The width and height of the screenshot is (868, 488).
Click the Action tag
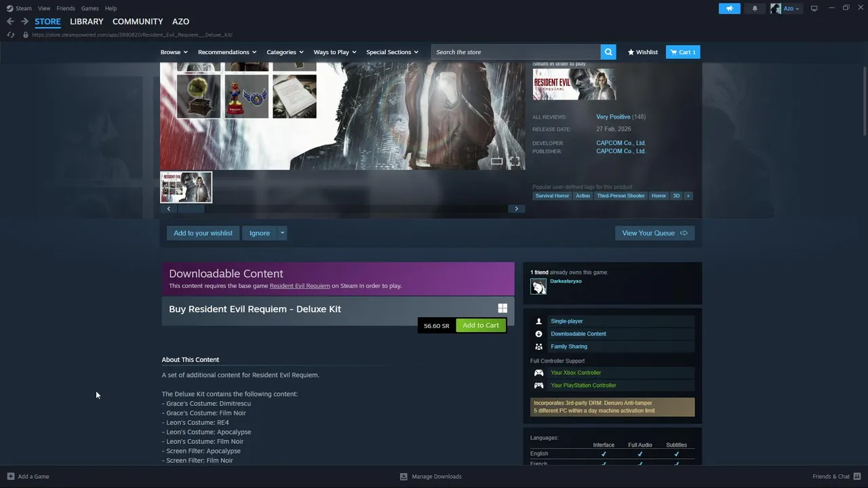coord(583,196)
